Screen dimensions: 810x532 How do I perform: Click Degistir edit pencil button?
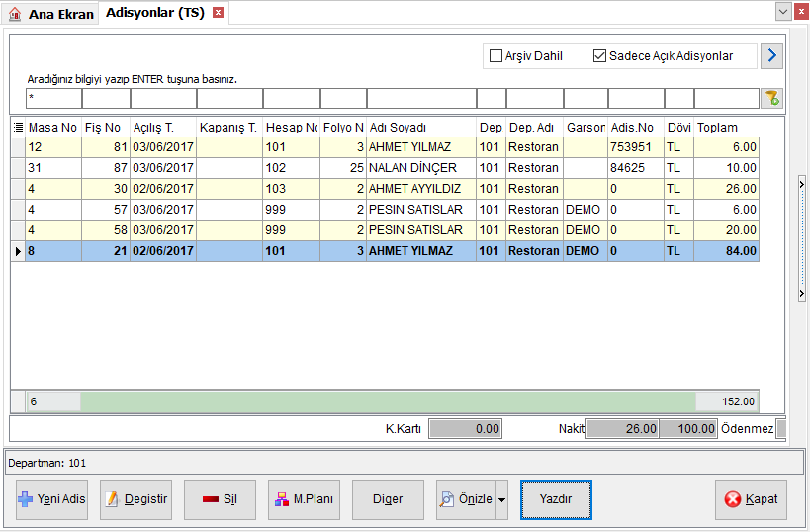coord(135,499)
